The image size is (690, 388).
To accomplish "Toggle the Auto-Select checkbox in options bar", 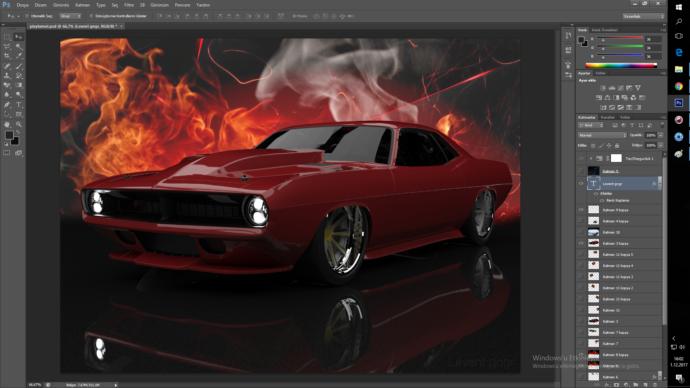I will 27,16.
